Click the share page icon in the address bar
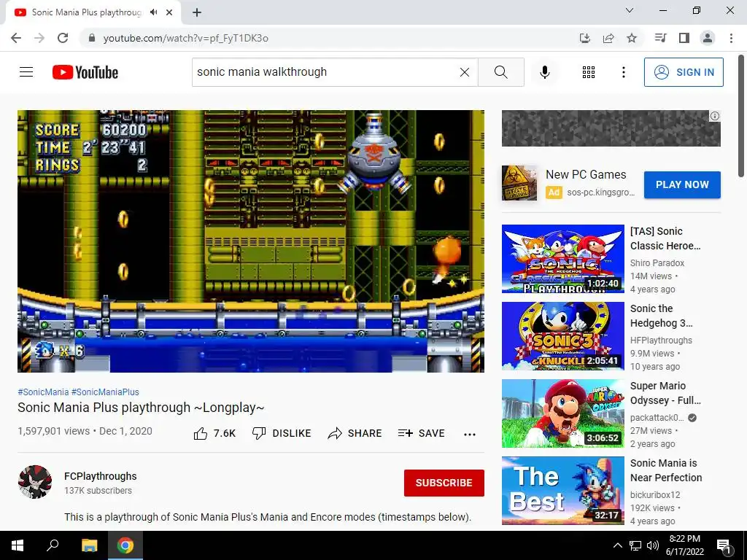The width and height of the screenshot is (747, 560). point(608,38)
